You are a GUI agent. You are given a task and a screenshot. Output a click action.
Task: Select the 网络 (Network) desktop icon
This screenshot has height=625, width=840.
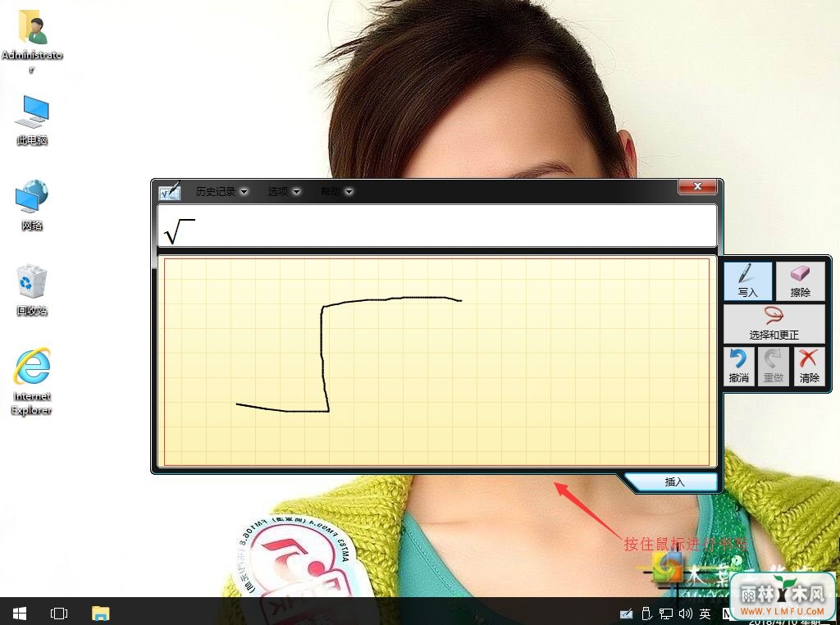tap(32, 206)
